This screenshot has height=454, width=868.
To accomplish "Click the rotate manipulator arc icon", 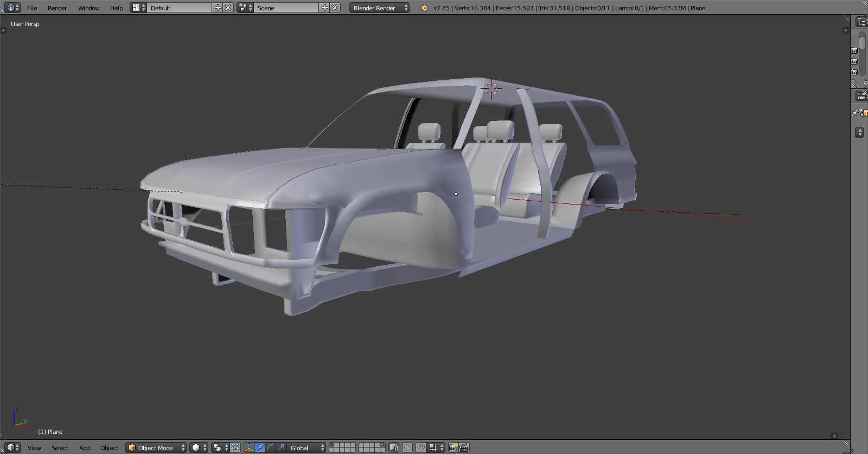I will (270, 447).
